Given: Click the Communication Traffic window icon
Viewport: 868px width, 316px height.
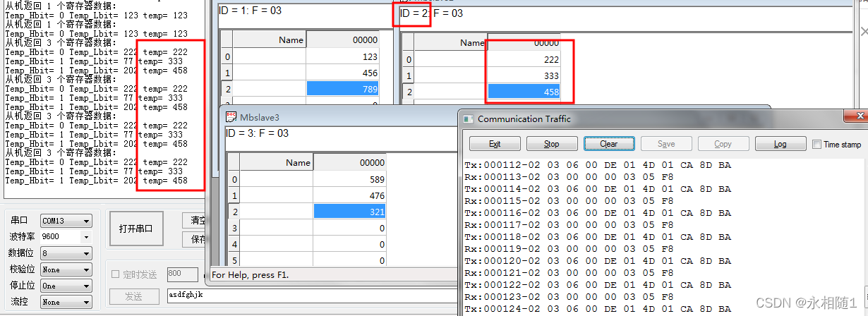Looking at the screenshot, I should click(469, 119).
